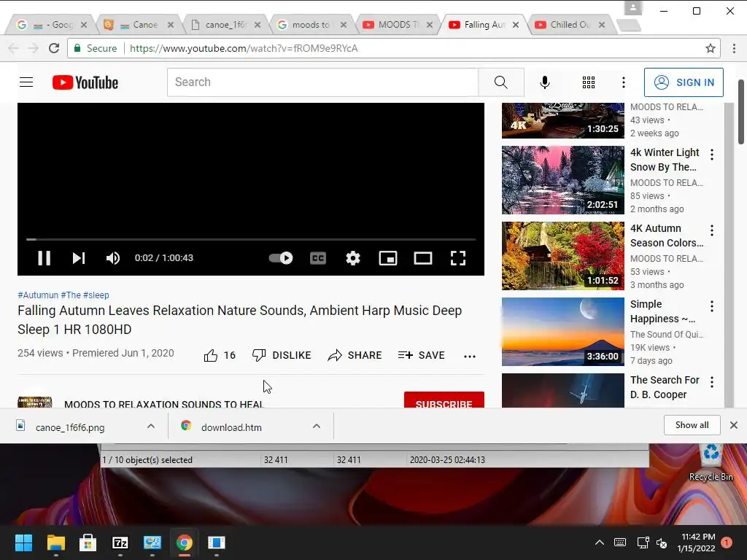
Task: Open YouTube settings three-dot menu
Action: click(x=623, y=82)
